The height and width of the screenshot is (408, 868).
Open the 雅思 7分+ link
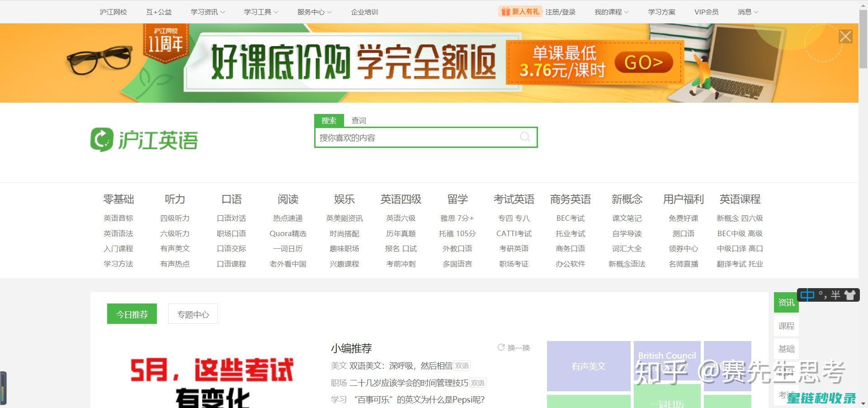458,218
